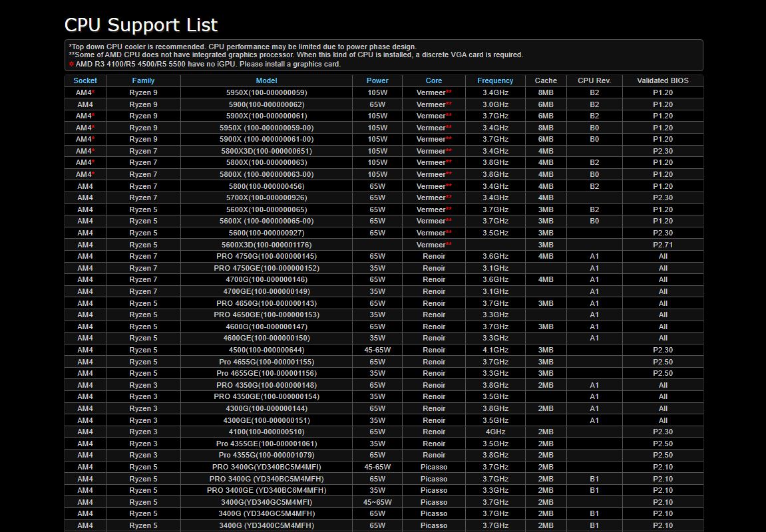The height and width of the screenshot is (532, 766).
Task: Select model 4700G(100-000000146) cell
Action: (266, 280)
